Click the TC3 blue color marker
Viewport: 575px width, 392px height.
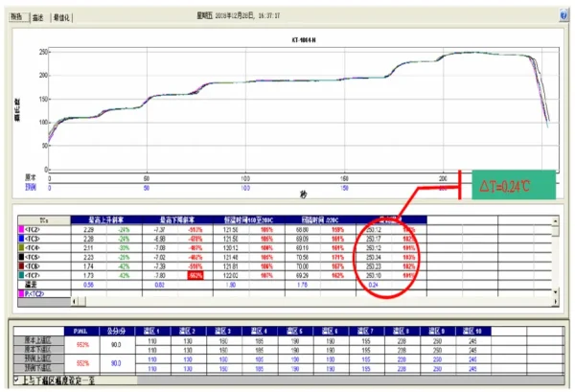(21, 239)
